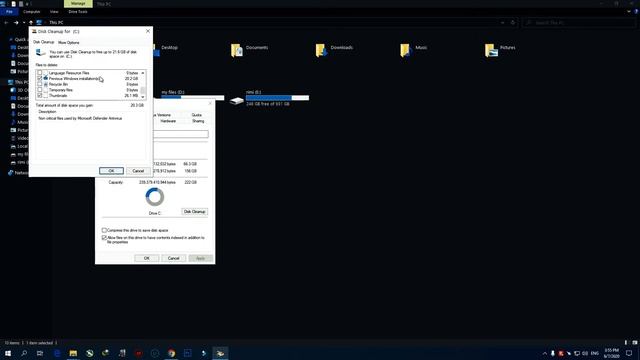This screenshot has width=640, height=360.
Task: Open Task View from taskbar
Action: click(x=40, y=353)
